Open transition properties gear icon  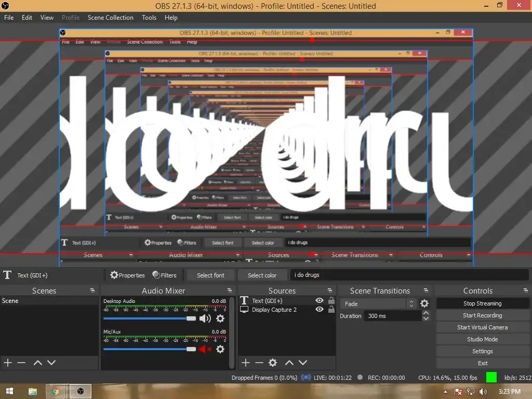(424, 303)
